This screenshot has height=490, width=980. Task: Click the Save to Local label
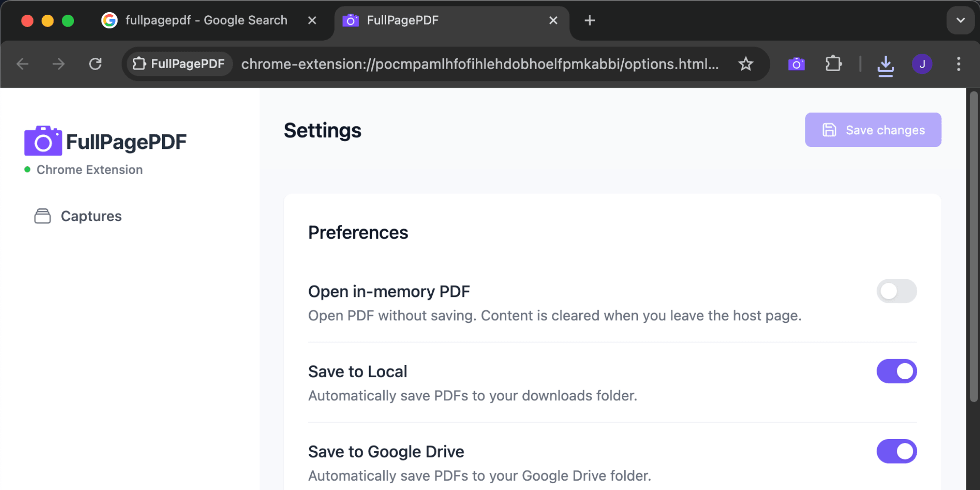pos(358,371)
